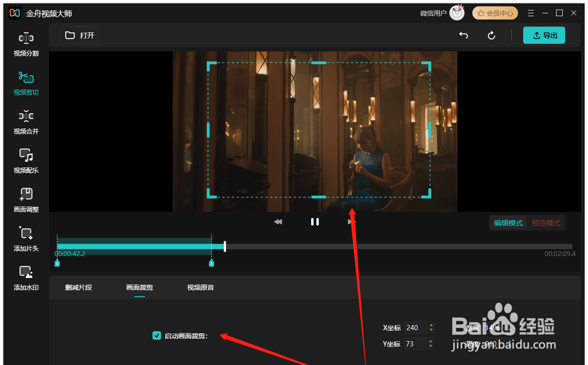Click the 微信用户 username label
This screenshot has width=588, height=365.
(x=433, y=13)
